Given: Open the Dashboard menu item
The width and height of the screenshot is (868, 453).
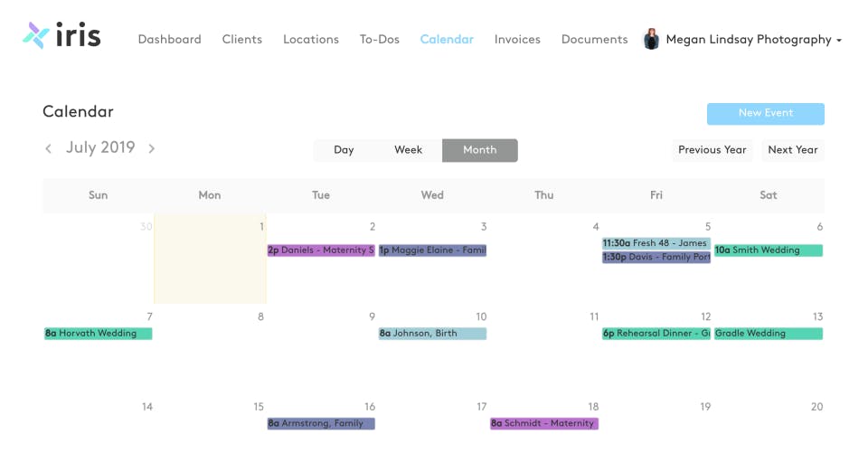Looking at the screenshot, I should [169, 40].
